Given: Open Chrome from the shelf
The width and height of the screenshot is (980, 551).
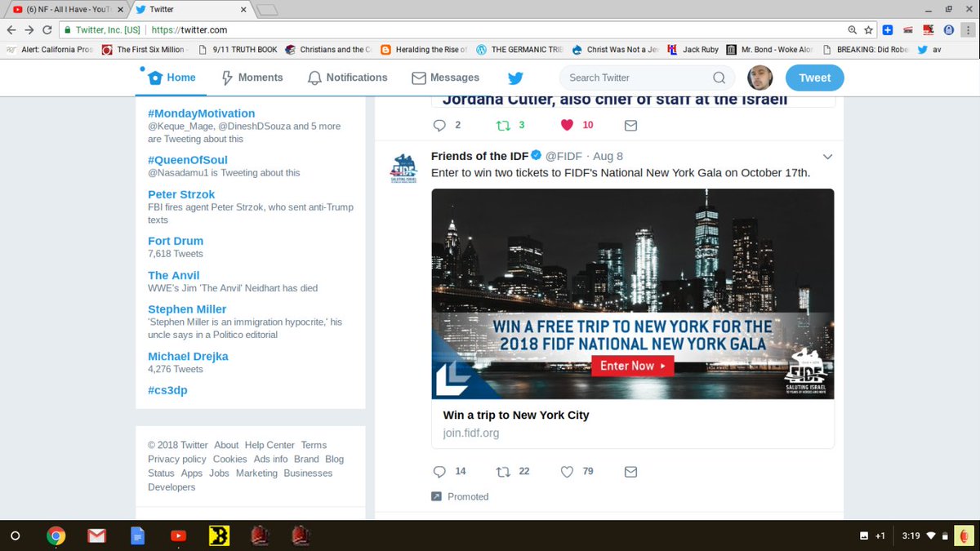Looking at the screenshot, I should 56,536.
